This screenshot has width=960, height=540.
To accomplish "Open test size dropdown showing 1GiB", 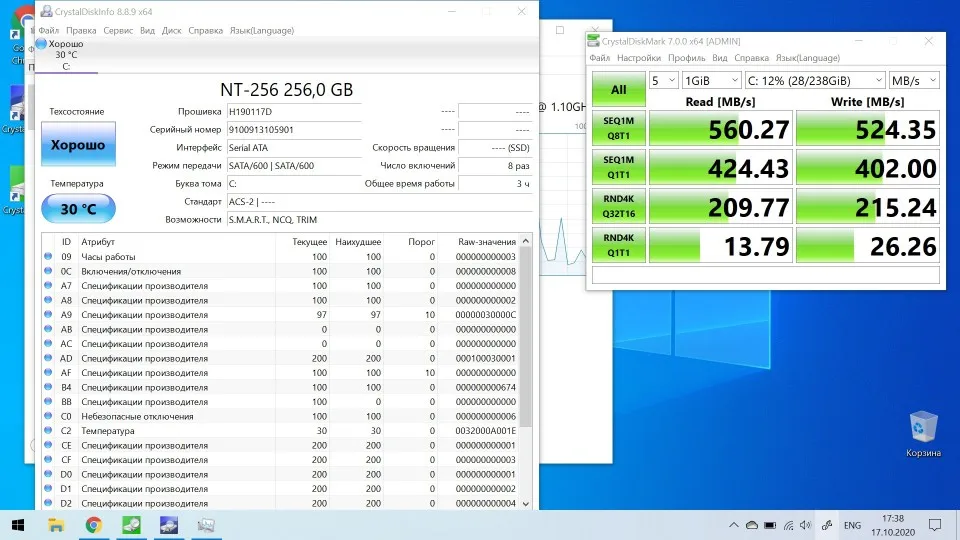I will pyautogui.click(x=711, y=81).
